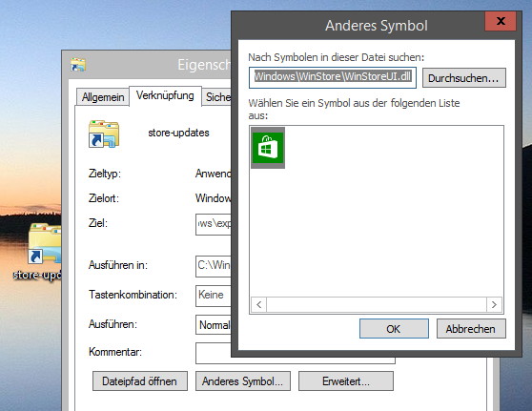532x411 pixels.
Task: Click the Durchsuchen... button
Action: [x=463, y=78]
